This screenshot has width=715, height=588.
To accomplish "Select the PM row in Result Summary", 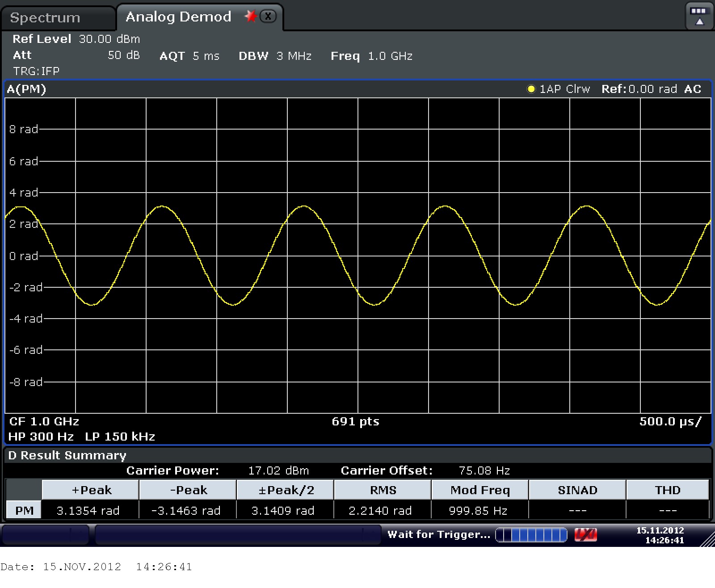I will point(24,510).
